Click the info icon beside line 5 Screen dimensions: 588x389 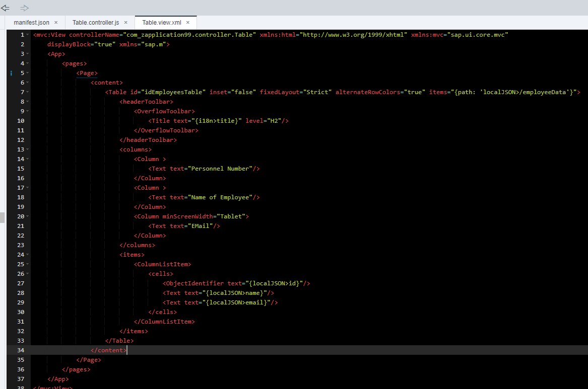point(11,72)
